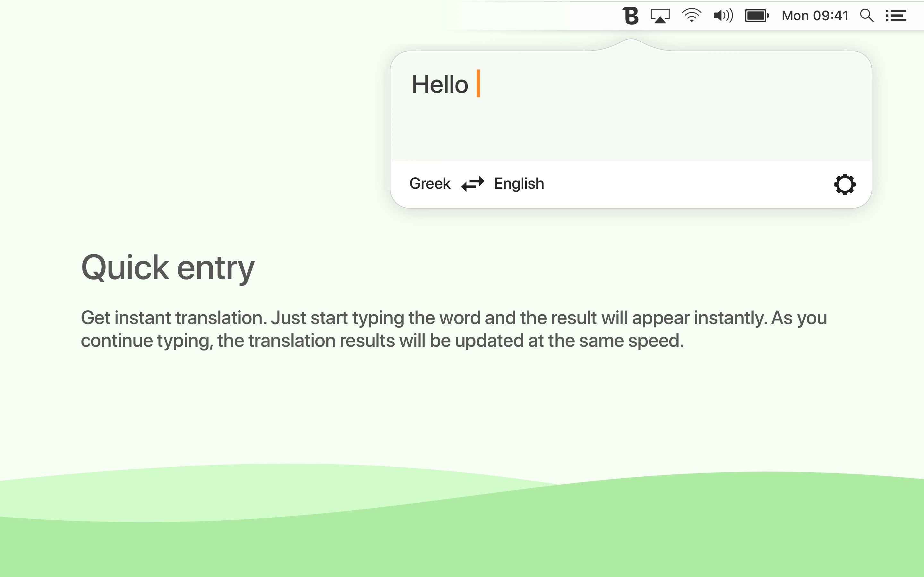Swap Greek and English languages
Viewport: 924px width, 577px height.
click(473, 184)
